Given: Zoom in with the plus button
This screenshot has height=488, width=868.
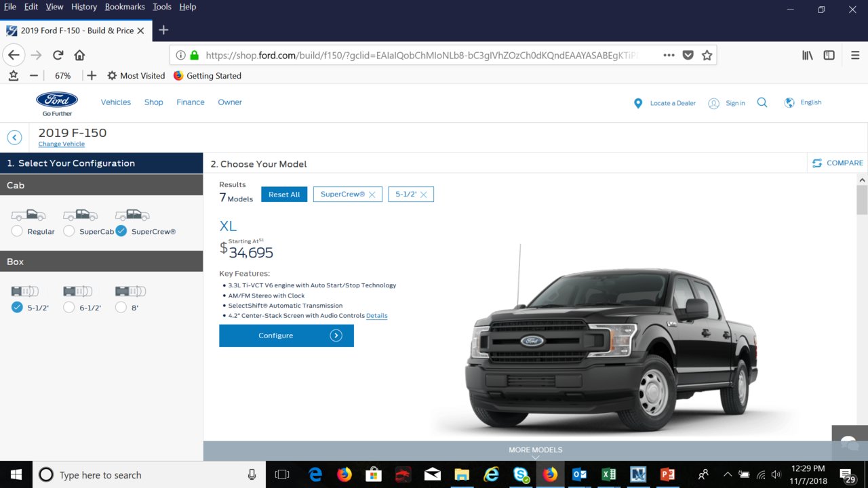Looking at the screenshot, I should pyautogui.click(x=92, y=76).
